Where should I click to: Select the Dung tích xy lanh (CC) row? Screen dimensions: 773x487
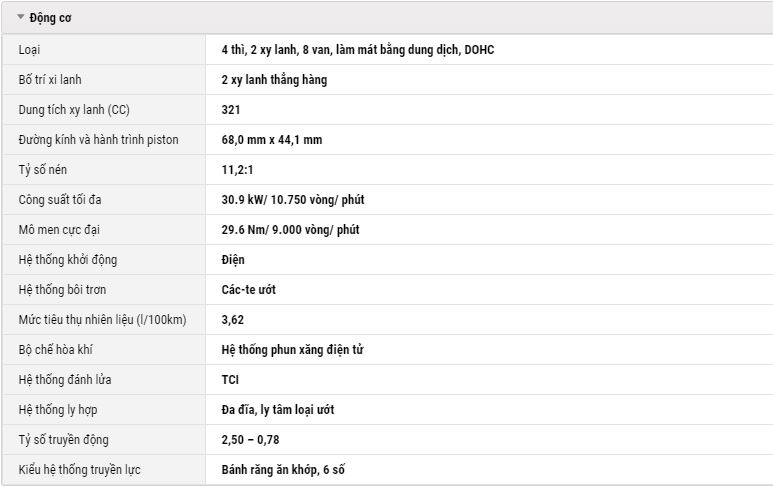(x=387, y=109)
